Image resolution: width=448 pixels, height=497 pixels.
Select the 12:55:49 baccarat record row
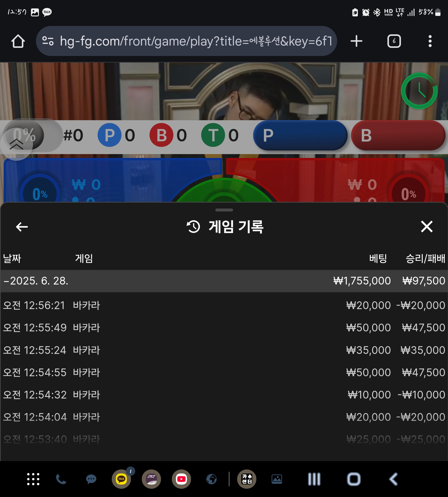224,327
